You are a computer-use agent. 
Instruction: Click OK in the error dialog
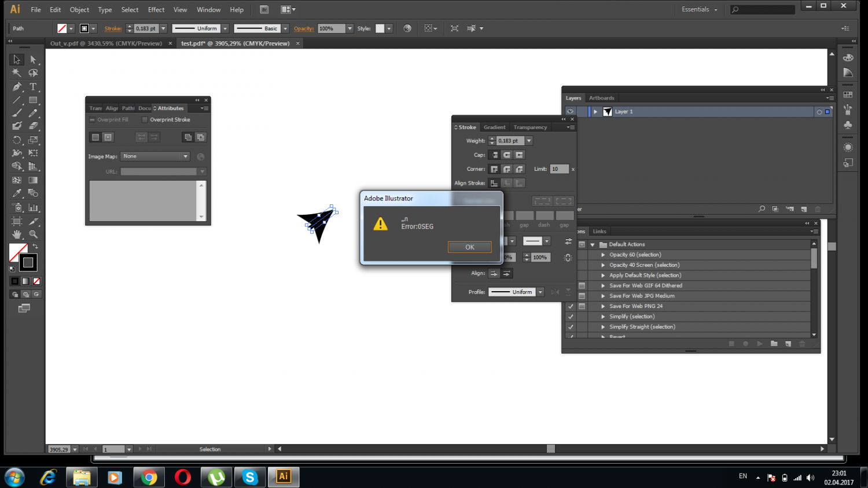[470, 247]
